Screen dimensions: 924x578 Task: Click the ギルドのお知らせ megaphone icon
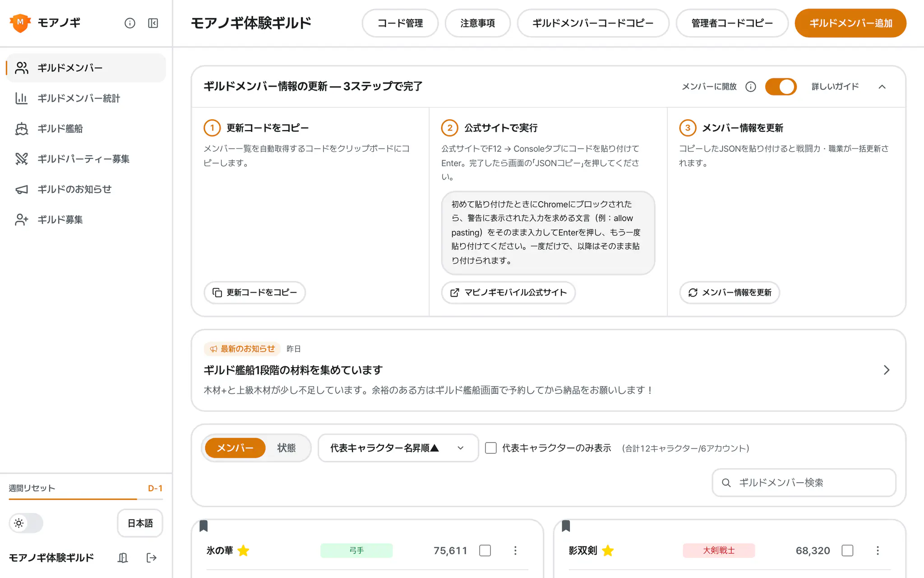click(22, 189)
